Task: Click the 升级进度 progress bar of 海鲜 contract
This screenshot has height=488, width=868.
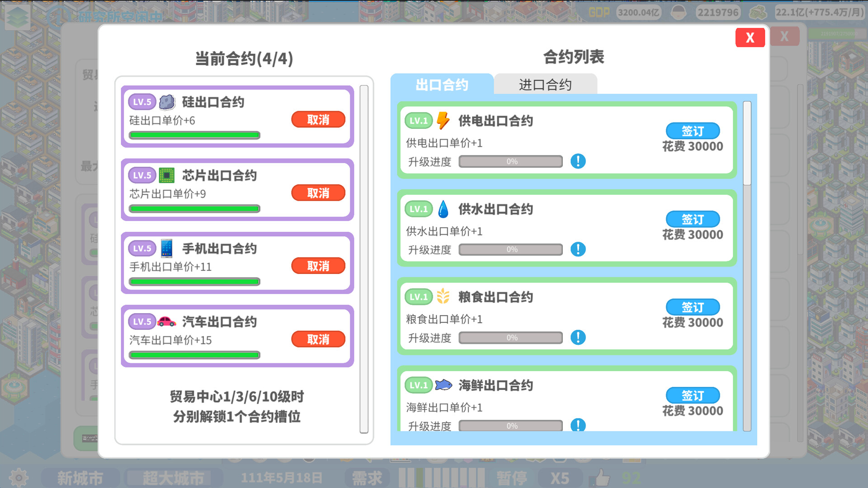Action: pos(510,425)
